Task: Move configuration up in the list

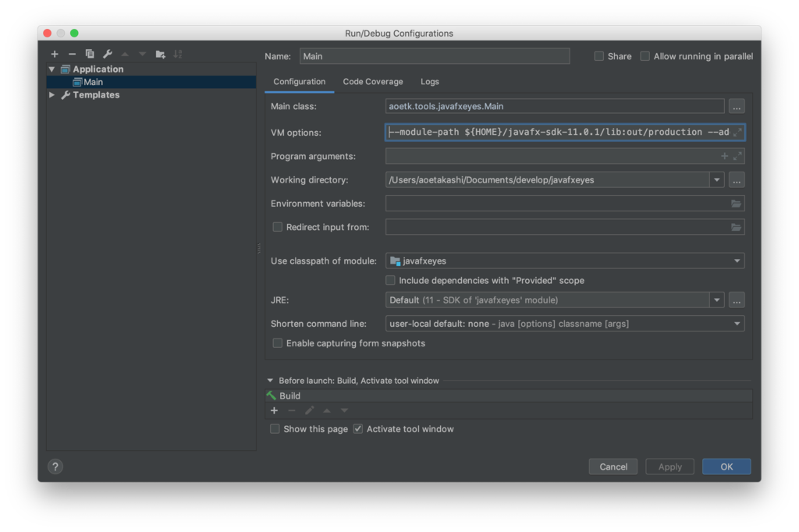Action: (125, 54)
